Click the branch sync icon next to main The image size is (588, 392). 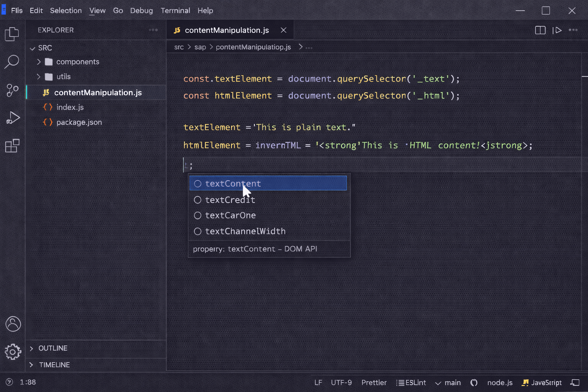[x=474, y=382]
